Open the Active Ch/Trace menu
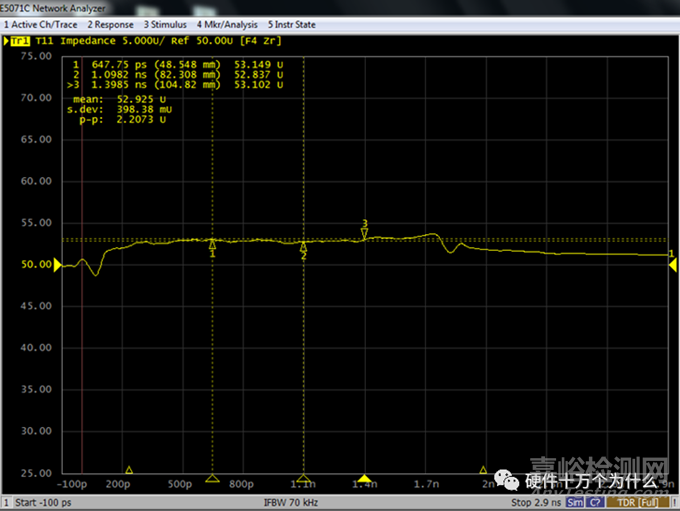This screenshot has width=680, height=511. 41,24
